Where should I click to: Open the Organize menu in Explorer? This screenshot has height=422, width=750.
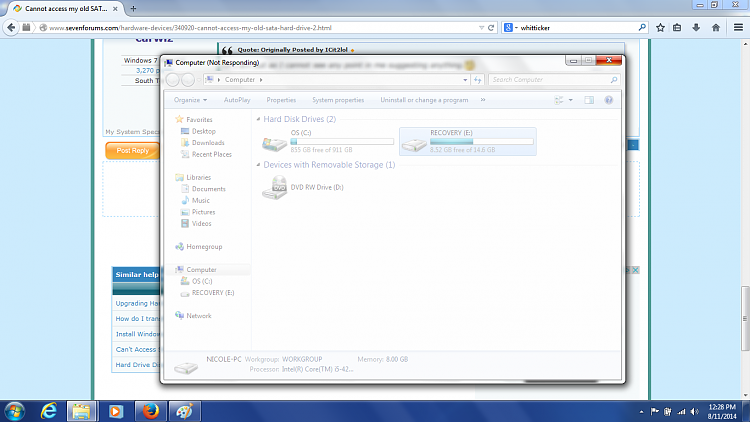190,100
